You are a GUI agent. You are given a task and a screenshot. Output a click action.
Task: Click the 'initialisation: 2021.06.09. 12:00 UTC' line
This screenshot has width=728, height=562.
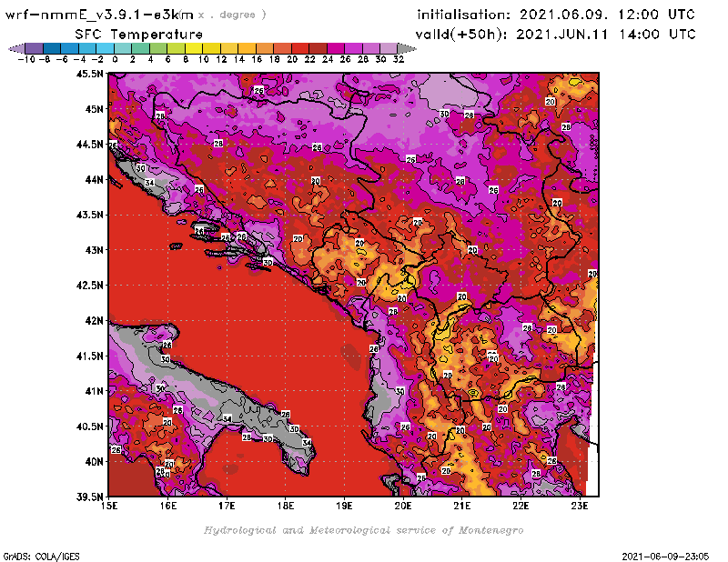click(x=556, y=15)
